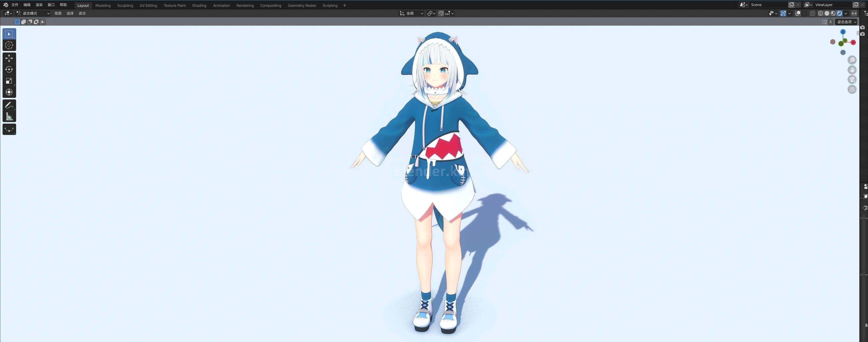The width and height of the screenshot is (868, 342).
Task: Click the new scene copy icon beside Scene
Action: [792, 5]
